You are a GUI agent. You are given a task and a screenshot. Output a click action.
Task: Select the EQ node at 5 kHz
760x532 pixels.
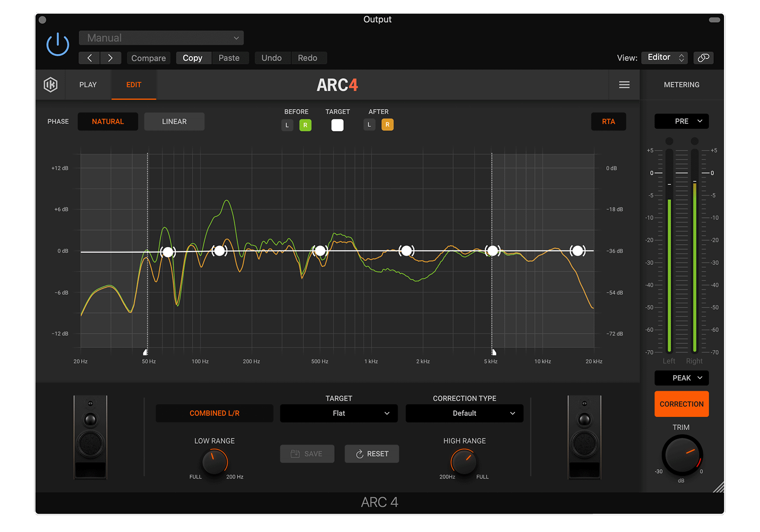point(493,250)
